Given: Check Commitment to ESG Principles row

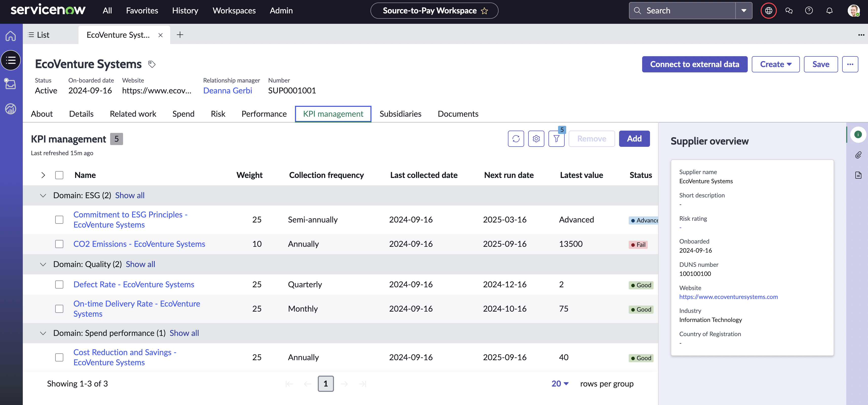Looking at the screenshot, I should (x=59, y=220).
